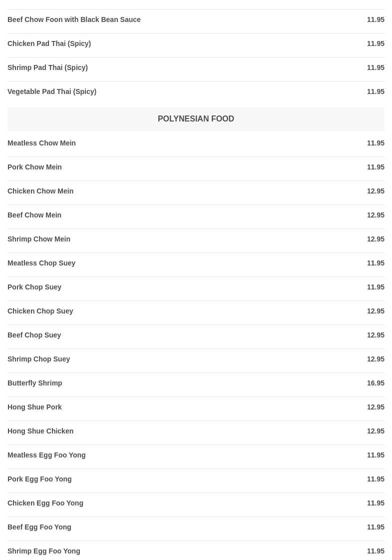392x560 pixels.
Task: Select Meatless Chow Mein
Action: (41, 143)
